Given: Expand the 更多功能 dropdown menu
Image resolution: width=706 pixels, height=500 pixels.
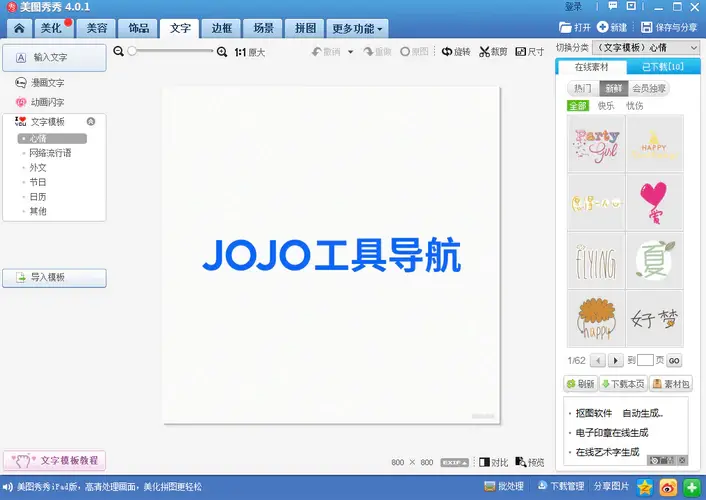Looking at the screenshot, I should tap(357, 28).
